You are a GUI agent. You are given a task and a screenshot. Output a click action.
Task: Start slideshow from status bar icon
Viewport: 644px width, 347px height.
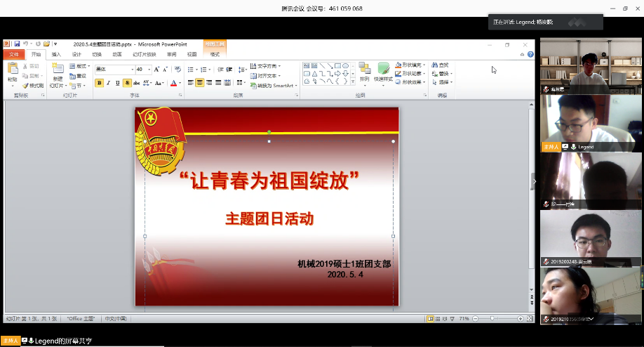tap(452, 319)
